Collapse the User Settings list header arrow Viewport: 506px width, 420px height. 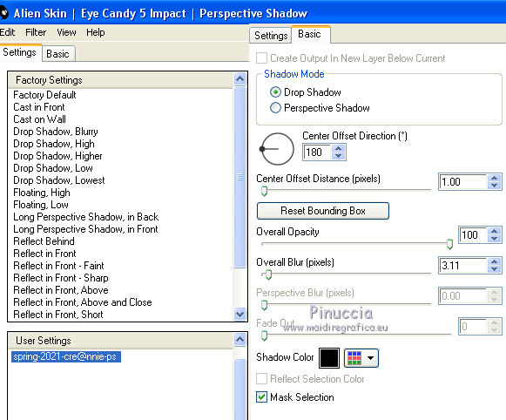point(240,339)
